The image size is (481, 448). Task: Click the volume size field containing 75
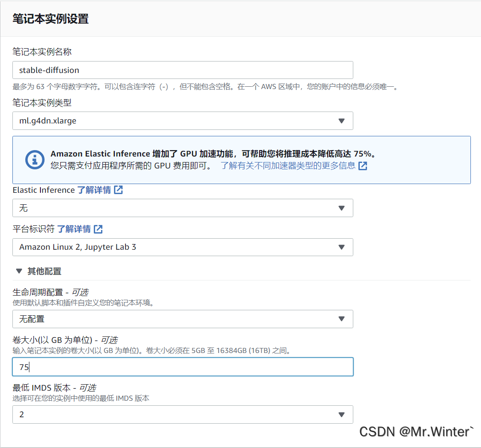[x=182, y=367]
